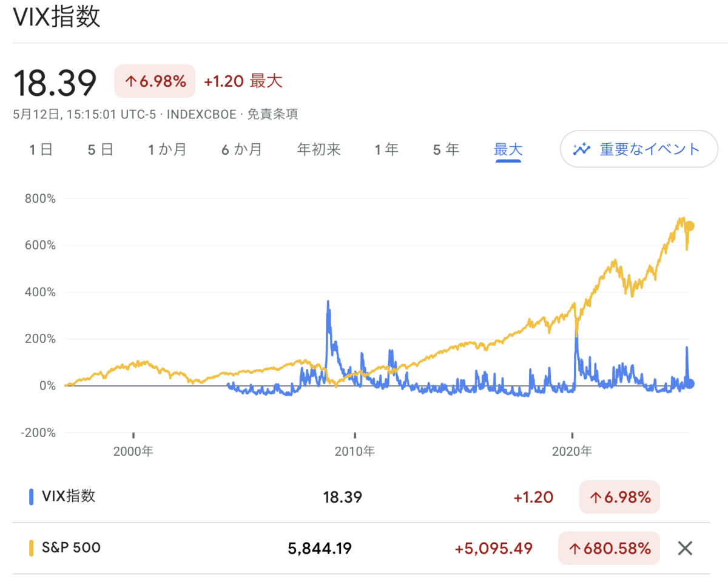Screen dimensions: 728x579
Task: Click the ↑680.58% badge in S&P 500 row
Action: (608, 549)
